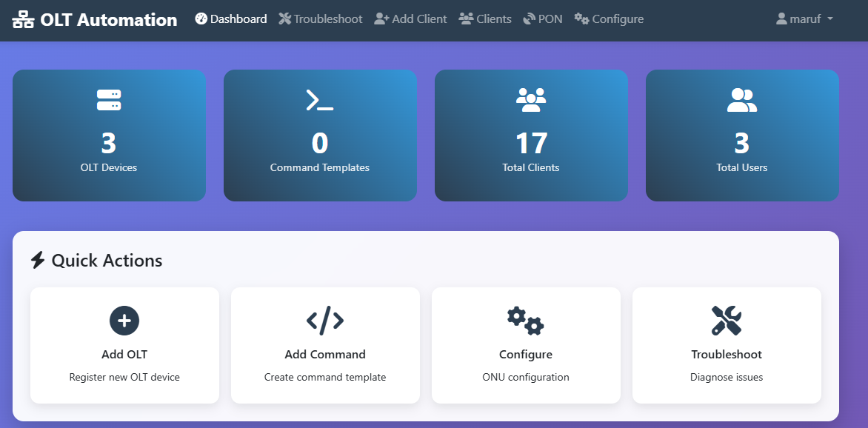Click the 'Command Templates' label
Screen dimensions: 868x428
[x=320, y=168]
